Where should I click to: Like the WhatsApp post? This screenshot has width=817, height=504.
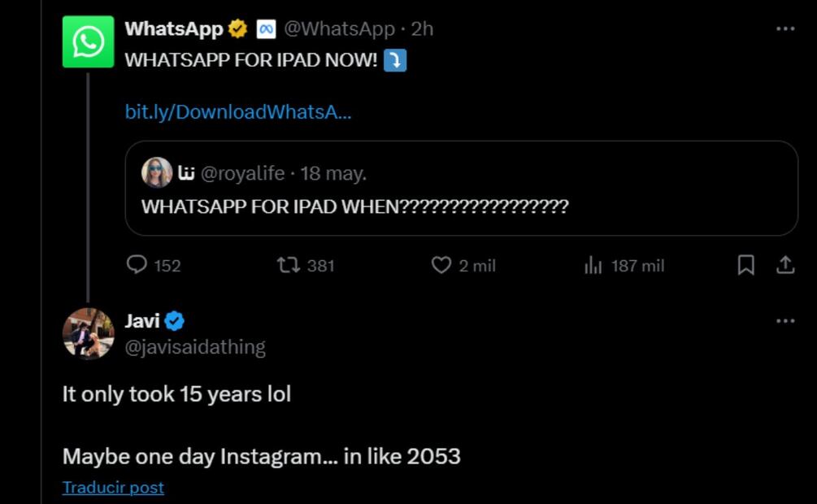pos(441,265)
